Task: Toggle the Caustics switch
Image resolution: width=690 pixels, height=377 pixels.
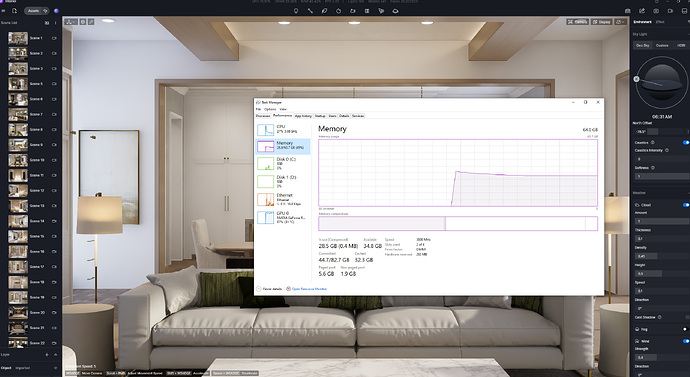Action: (686, 143)
